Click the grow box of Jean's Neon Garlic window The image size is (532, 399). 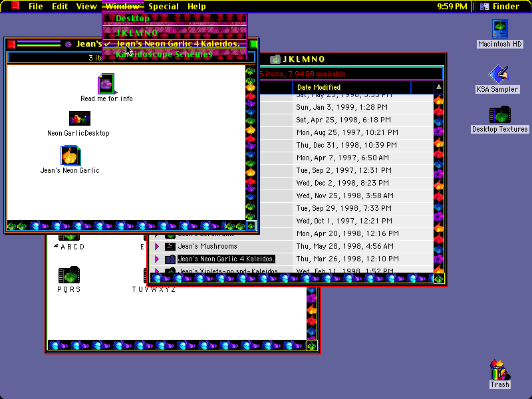(x=251, y=225)
